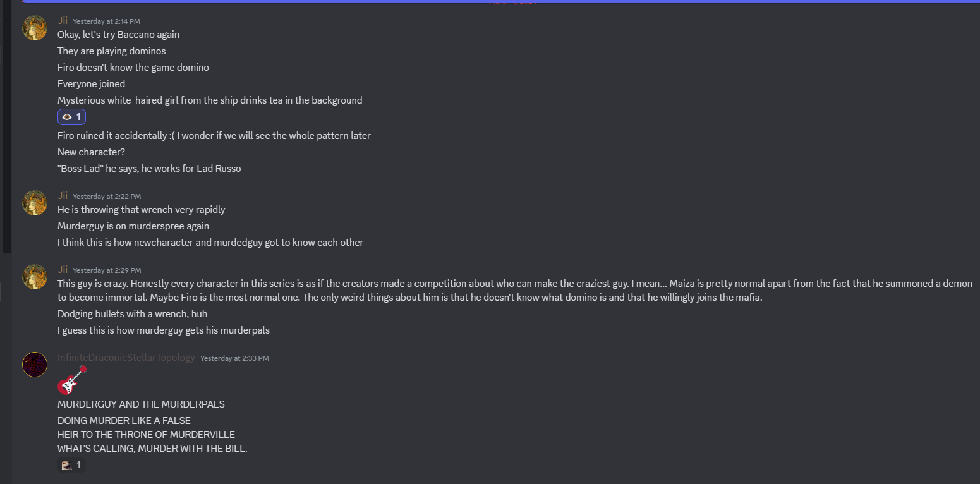Click the 'Murderguy is on murderspree again' message
980x484 pixels.
point(133,226)
